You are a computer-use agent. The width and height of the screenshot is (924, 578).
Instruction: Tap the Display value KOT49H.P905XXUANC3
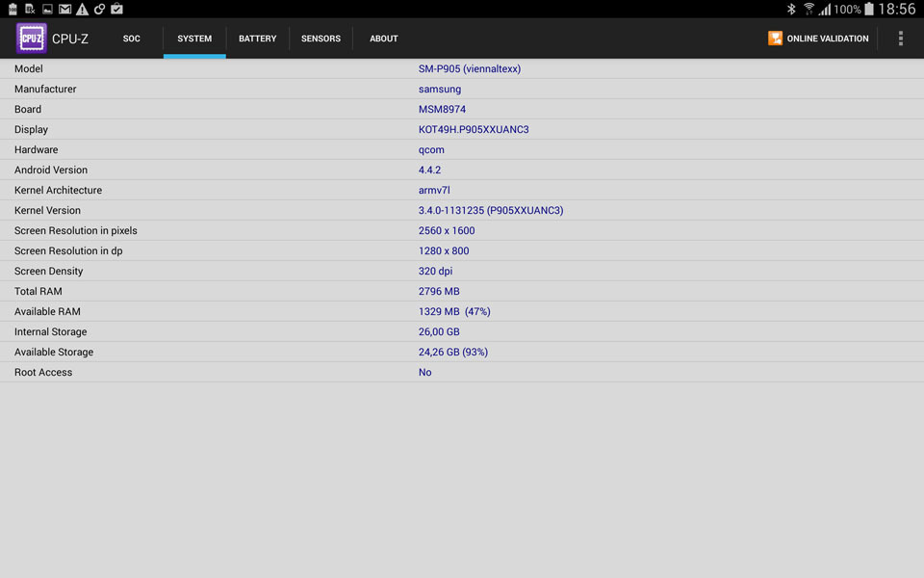tap(474, 130)
